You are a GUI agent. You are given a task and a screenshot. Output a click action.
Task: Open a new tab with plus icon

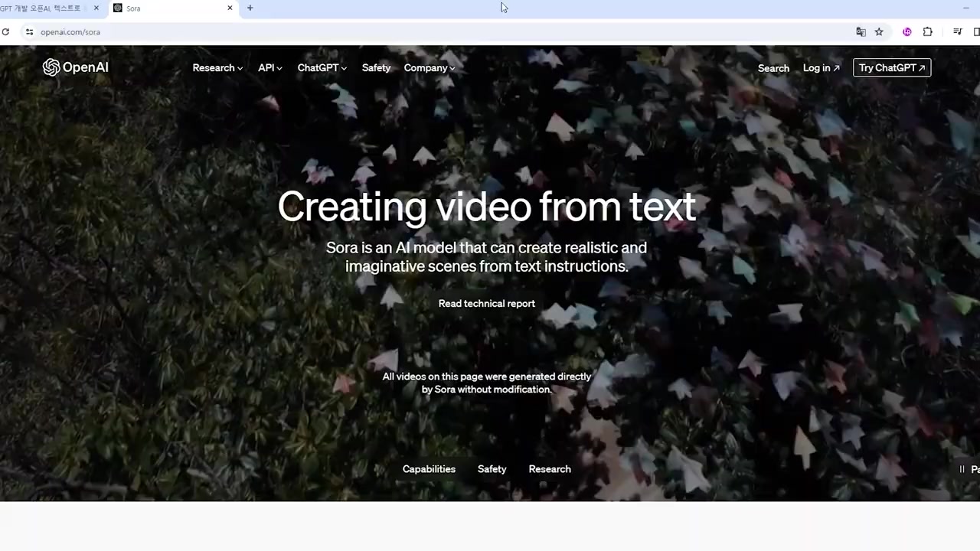250,8
